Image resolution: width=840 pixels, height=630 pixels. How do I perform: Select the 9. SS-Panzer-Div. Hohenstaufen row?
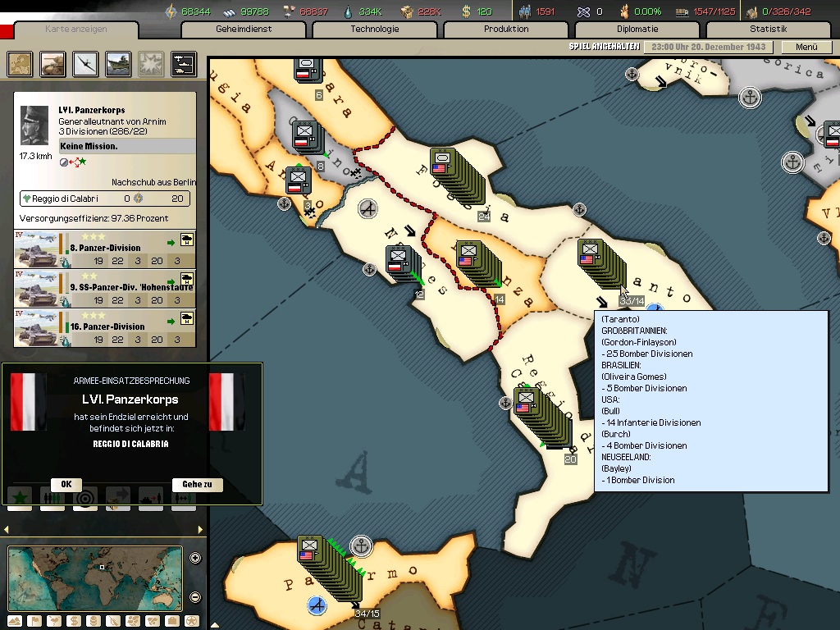click(105, 288)
